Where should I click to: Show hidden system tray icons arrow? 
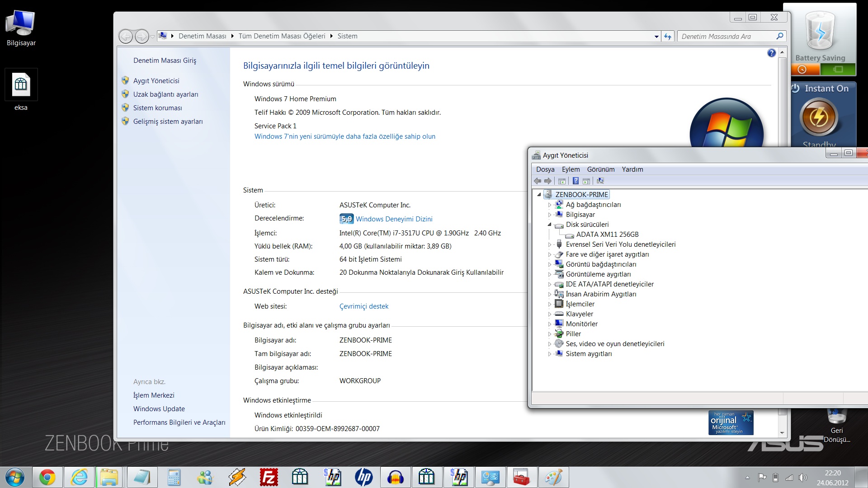coord(747,478)
